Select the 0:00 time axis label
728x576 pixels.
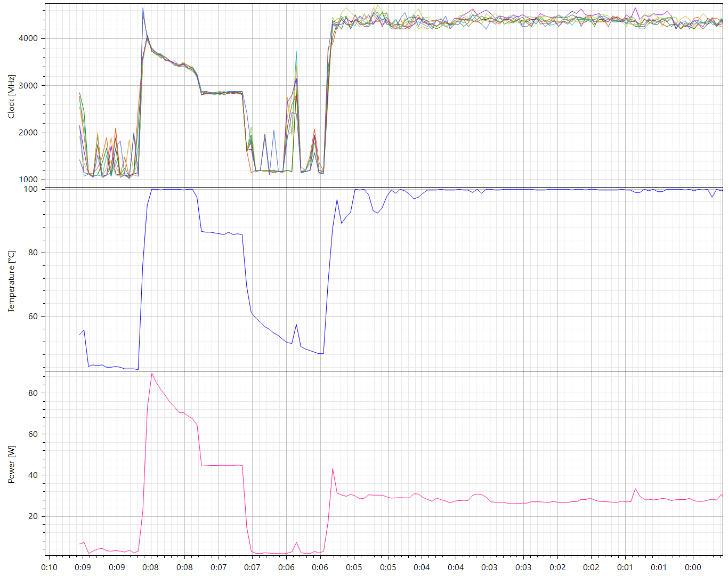[x=693, y=567]
